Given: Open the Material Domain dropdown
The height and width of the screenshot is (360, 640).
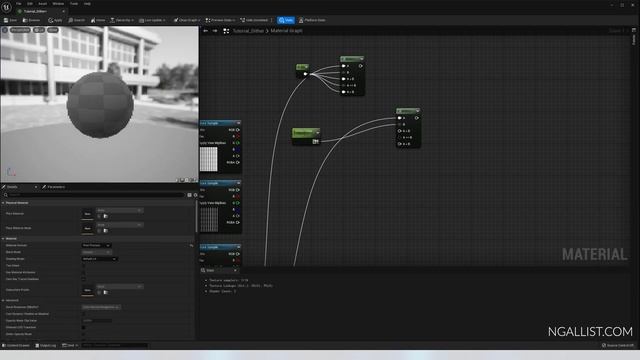Looking at the screenshot, I should (x=96, y=245).
